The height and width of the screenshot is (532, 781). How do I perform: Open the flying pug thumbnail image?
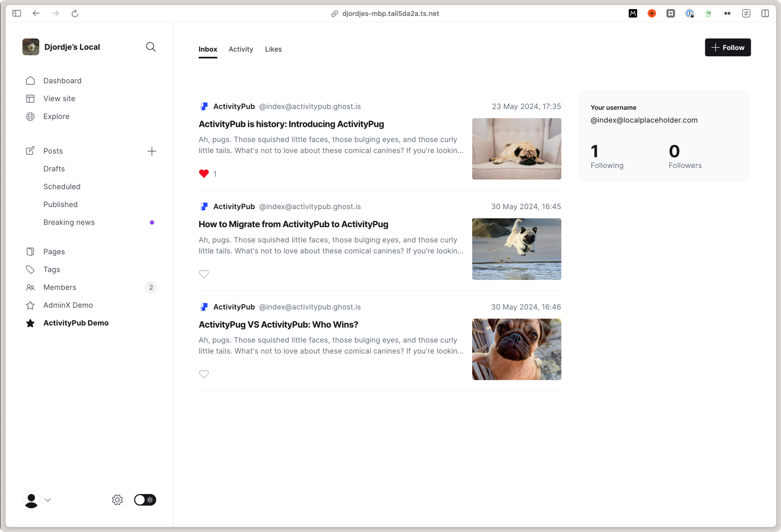pos(516,249)
